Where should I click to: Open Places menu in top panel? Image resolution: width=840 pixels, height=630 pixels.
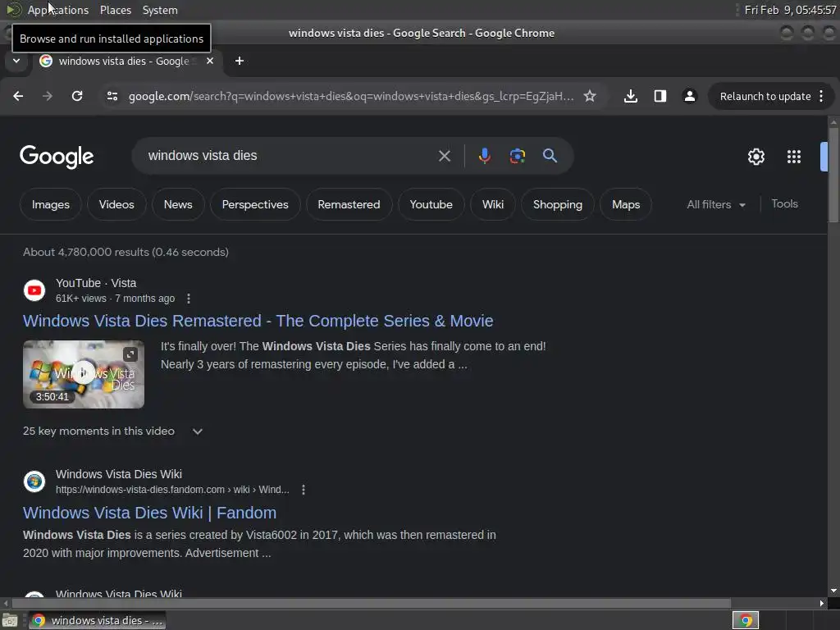point(116,10)
